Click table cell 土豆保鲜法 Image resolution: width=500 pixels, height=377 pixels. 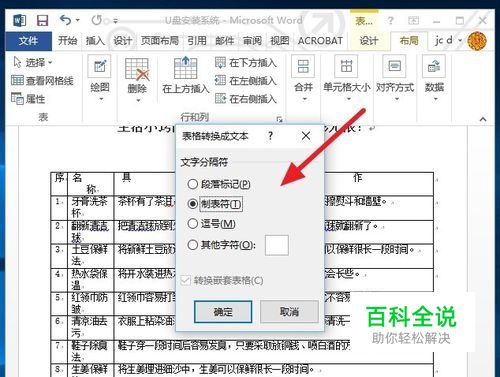click(x=91, y=256)
